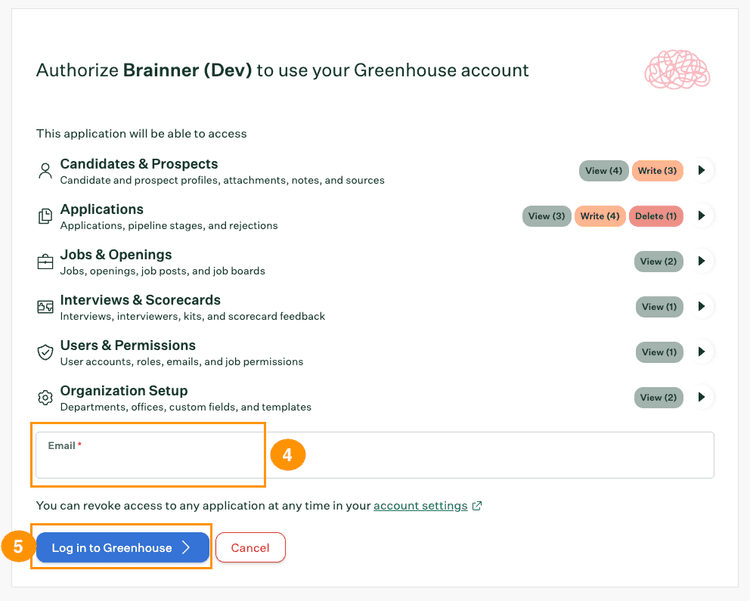Click the Candidates & Prospects heading
750x601 pixels.
(139, 164)
